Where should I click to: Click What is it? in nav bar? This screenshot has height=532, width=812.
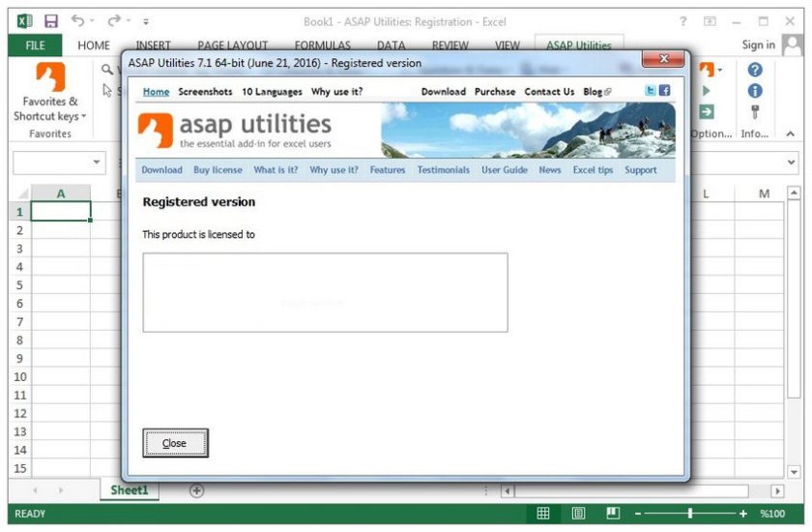point(275,170)
